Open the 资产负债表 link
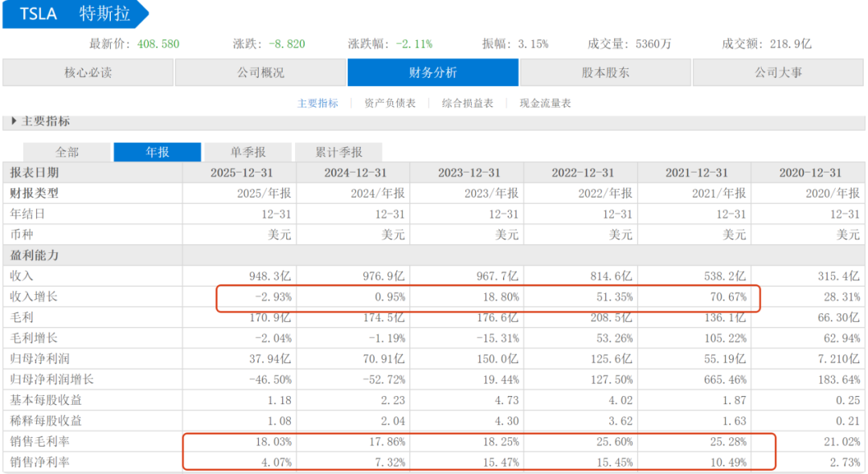Screen dimensions: 868x474 [x=390, y=103]
